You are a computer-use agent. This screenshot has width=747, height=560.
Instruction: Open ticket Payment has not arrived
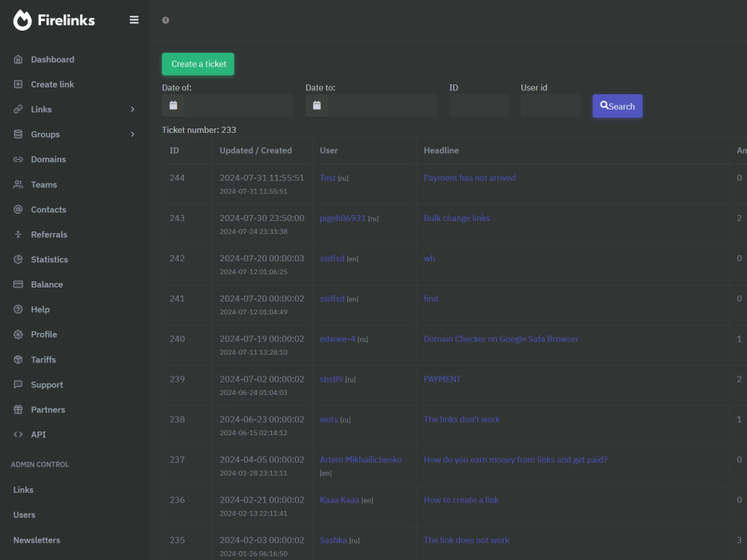(x=470, y=178)
